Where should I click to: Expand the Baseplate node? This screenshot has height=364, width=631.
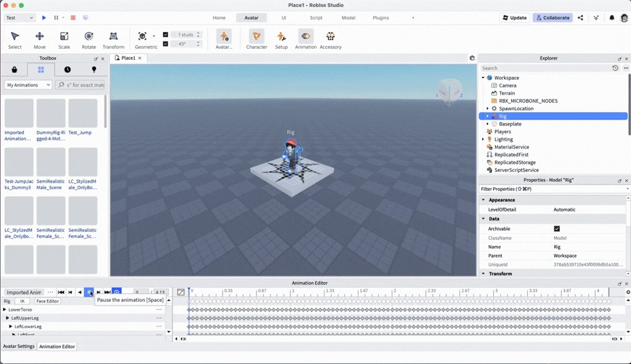point(488,124)
